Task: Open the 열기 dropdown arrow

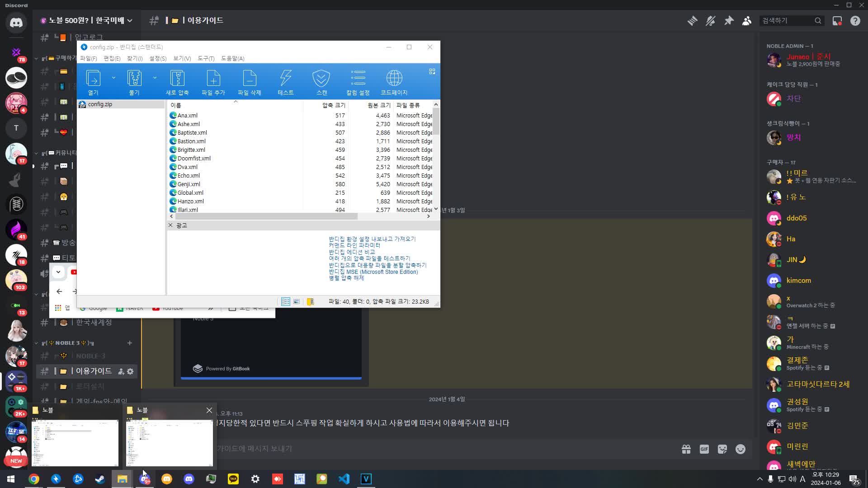Action: pos(114,78)
